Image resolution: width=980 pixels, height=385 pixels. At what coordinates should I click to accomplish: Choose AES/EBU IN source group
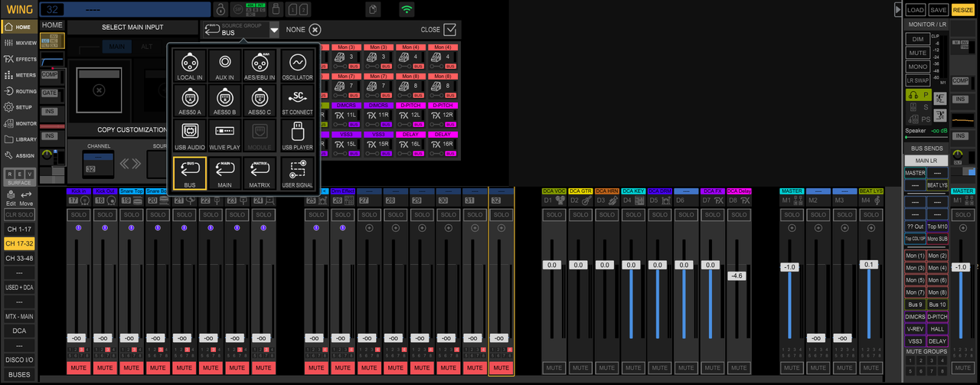[261, 66]
